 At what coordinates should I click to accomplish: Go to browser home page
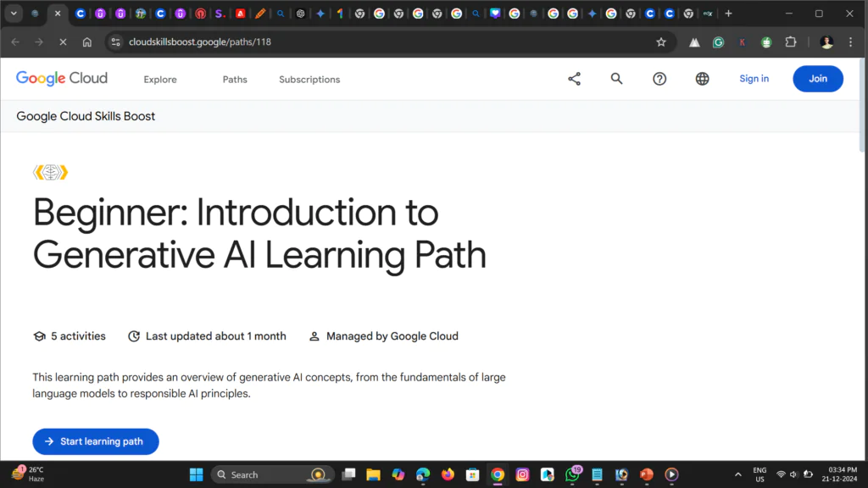87,42
